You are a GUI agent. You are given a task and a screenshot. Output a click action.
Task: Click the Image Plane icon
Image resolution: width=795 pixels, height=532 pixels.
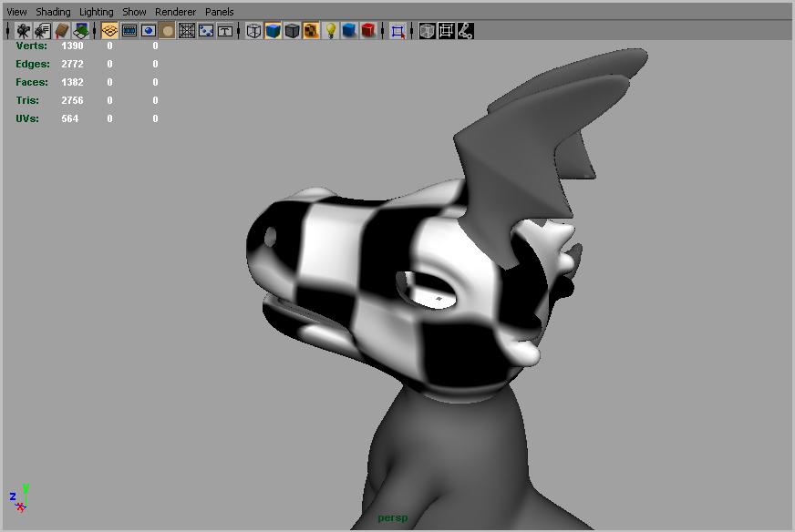(x=80, y=31)
